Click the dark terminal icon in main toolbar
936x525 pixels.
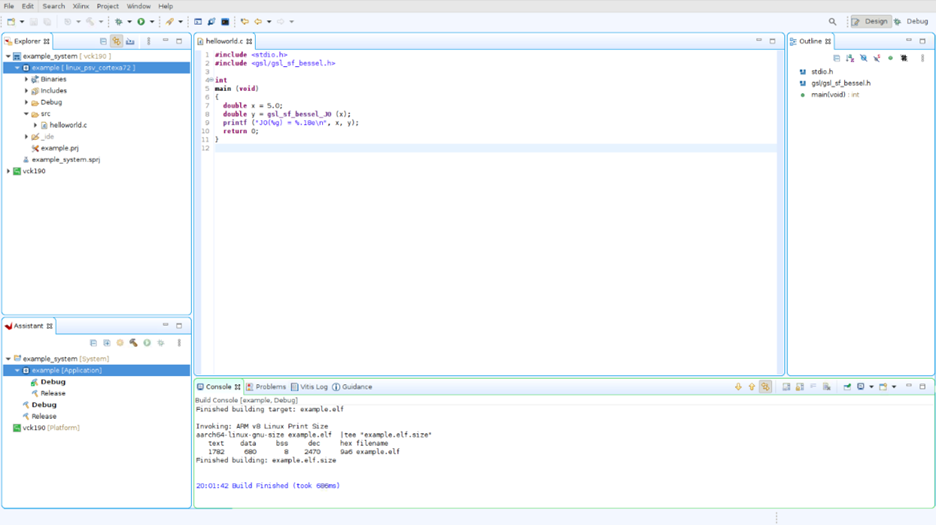tap(225, 22)
